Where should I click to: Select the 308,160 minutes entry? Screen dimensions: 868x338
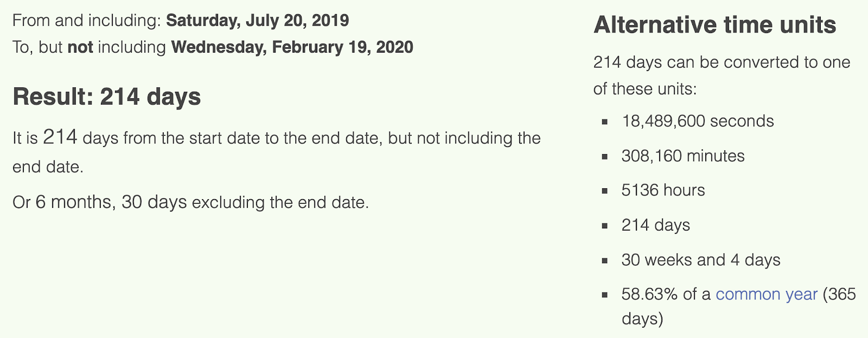click(683, 156)
